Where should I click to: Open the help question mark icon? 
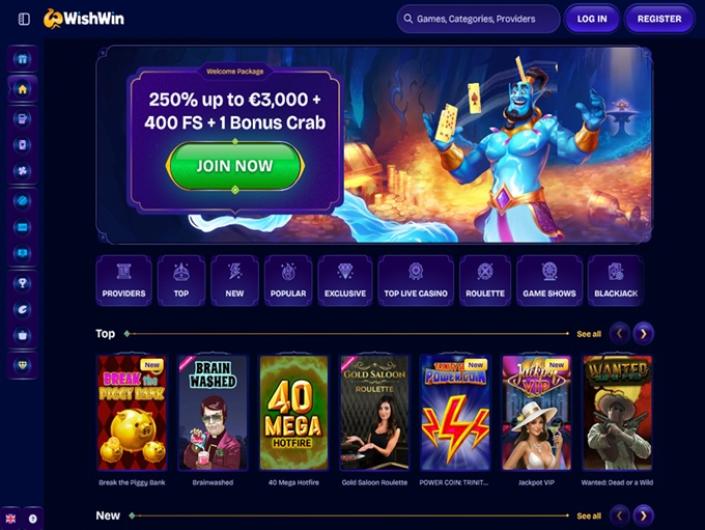point(33,518)
